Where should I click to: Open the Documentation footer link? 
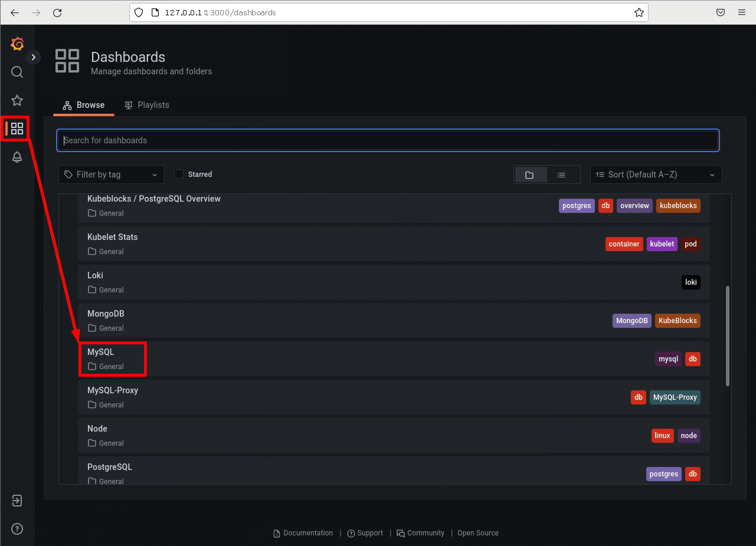pyautogui.click(x=303, y=533)
